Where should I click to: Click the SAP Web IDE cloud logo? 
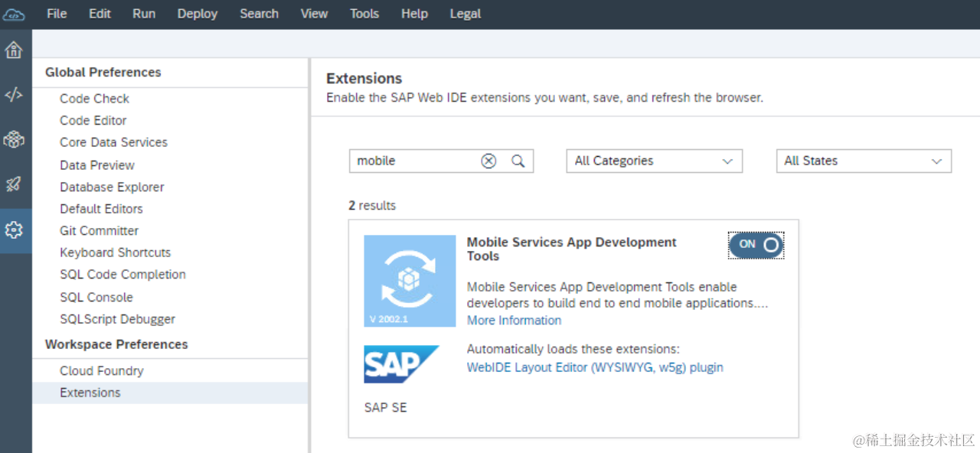(14, 14)
